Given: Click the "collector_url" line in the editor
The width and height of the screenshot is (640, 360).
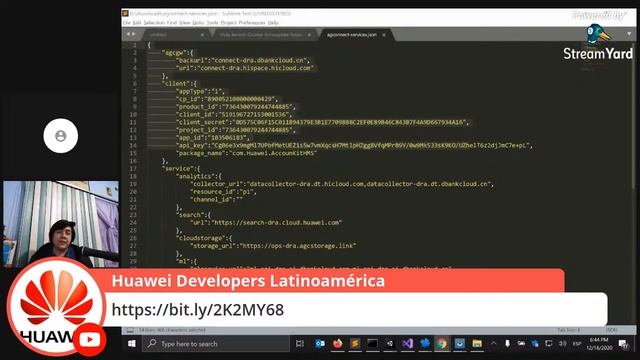Looking at the screenshot, I should pos(342,184).
